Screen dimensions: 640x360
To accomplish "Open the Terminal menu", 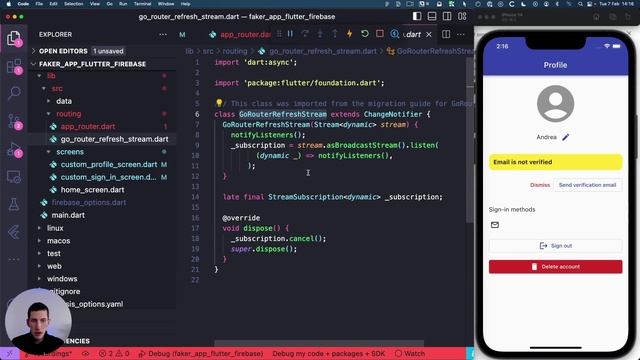I will click(x=142, y=4).
